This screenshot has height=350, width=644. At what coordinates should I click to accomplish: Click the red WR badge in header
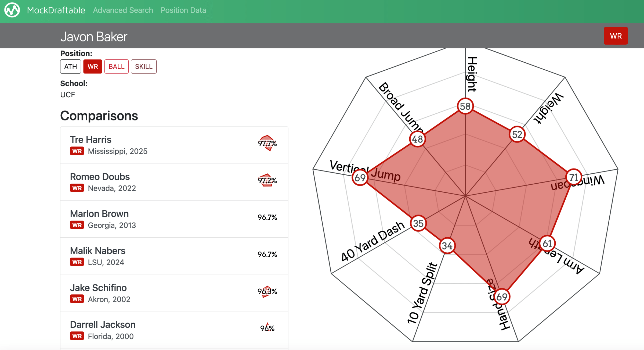pyautogui.click(x=616, y=36)
